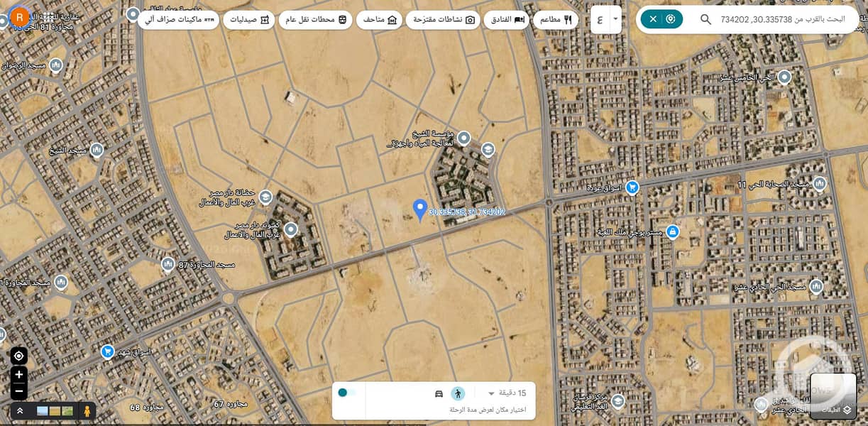Click the blue dropped pin at 30.335738
The image size is (868, 426).
point(419,209)
